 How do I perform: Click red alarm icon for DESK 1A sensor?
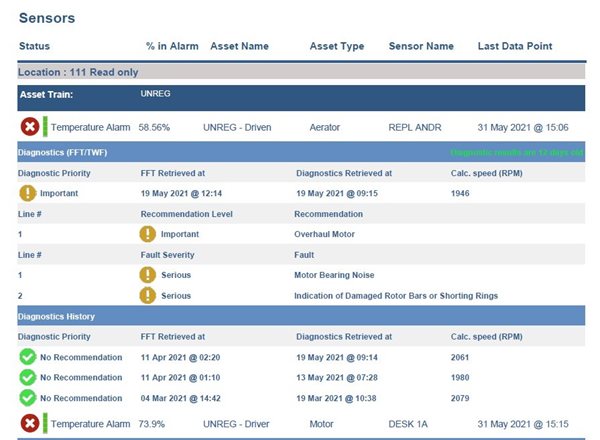(29, 424)
